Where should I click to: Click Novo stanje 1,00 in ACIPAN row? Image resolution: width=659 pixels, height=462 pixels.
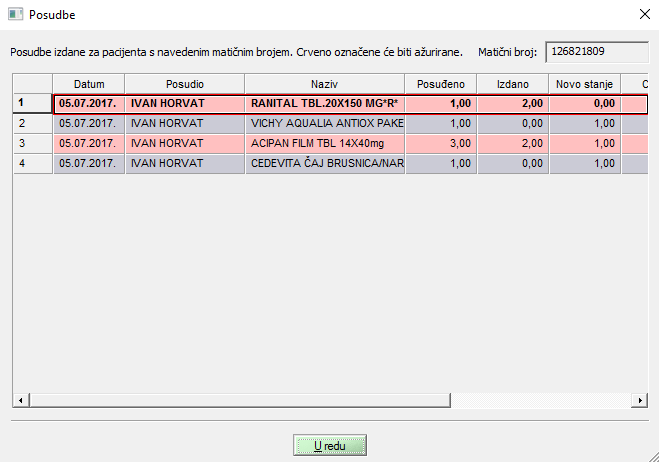point(585,143)
